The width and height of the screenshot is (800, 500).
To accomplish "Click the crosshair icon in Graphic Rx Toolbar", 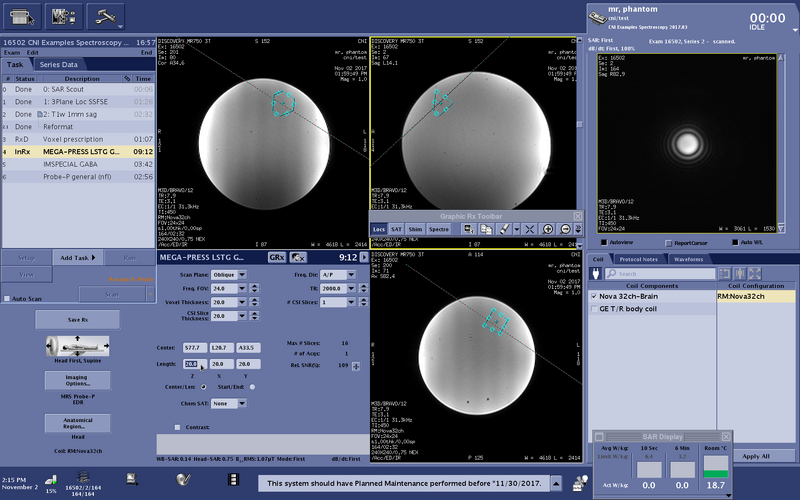I will tap(530, 229).
